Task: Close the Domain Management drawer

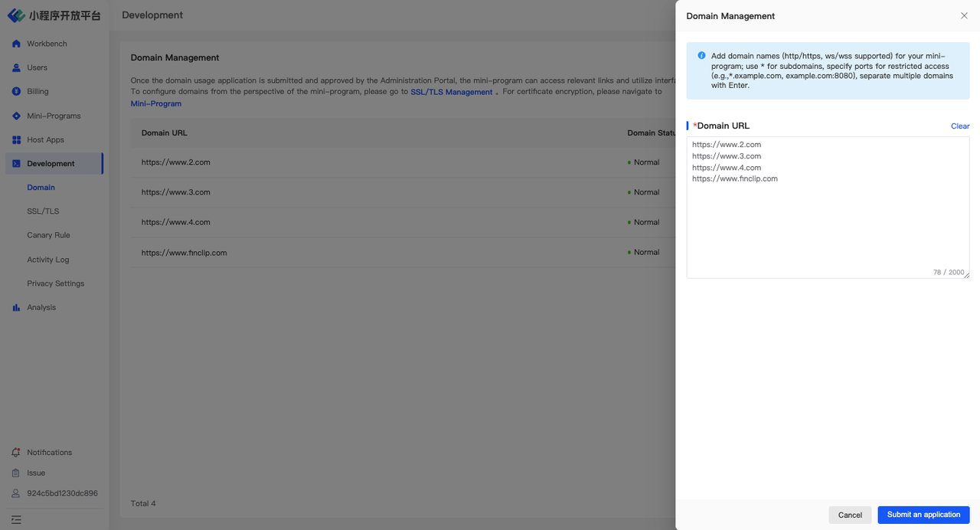Action: (964, 15)
